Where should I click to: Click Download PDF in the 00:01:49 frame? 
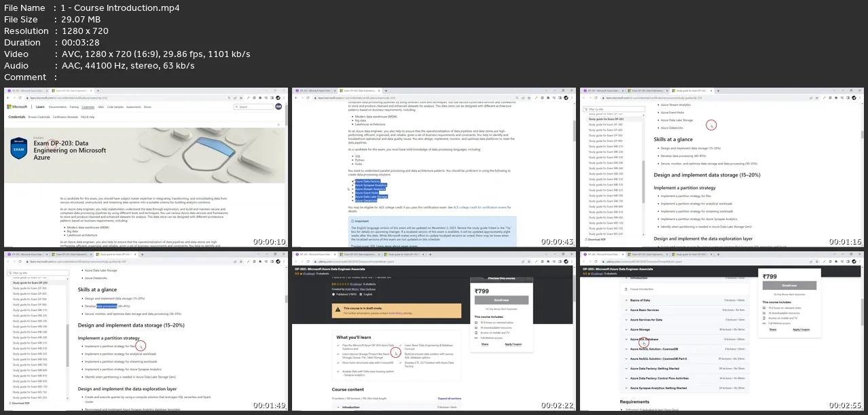click(20, 403)
